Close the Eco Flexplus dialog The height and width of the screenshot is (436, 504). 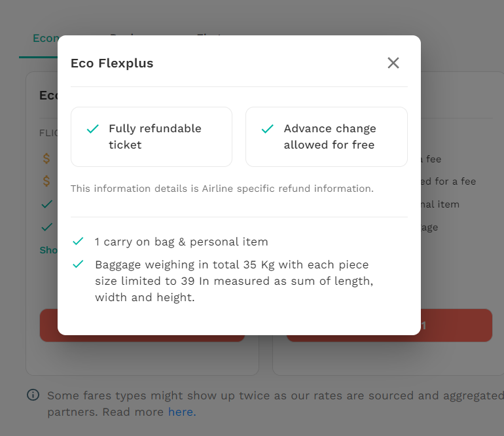pos(393,63)
